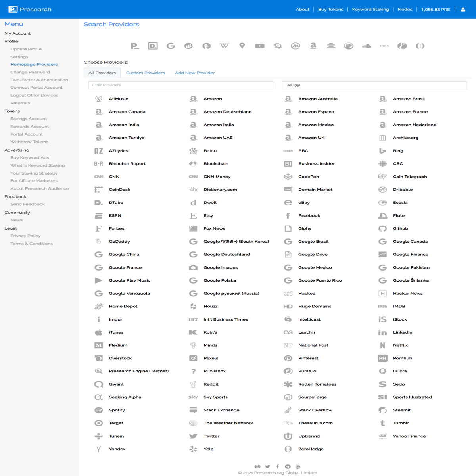Open Buy Keyword Ads in sidebar
This screenshot has width=476, height=476.
[30, 157]
